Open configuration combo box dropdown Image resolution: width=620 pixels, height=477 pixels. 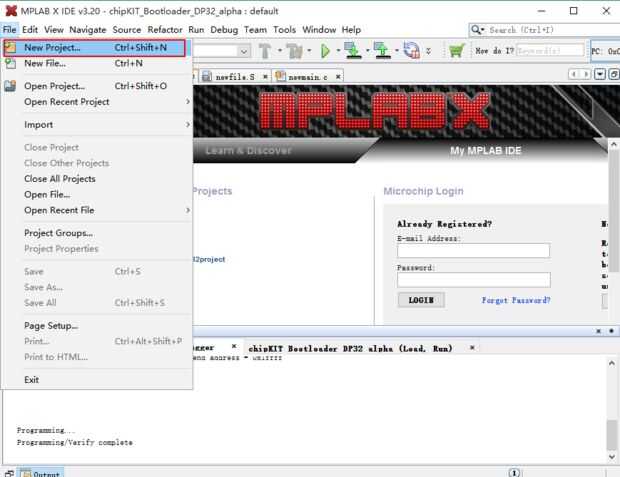click(x=244, y=51)
